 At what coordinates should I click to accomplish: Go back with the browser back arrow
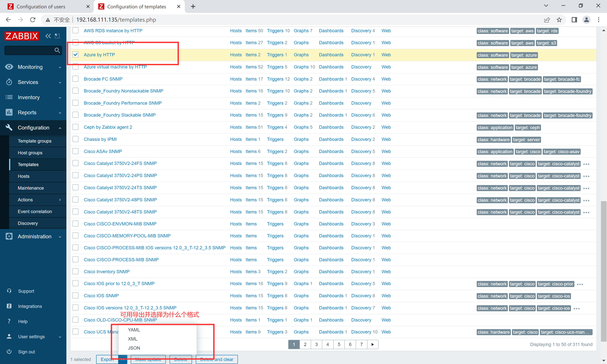8,20
